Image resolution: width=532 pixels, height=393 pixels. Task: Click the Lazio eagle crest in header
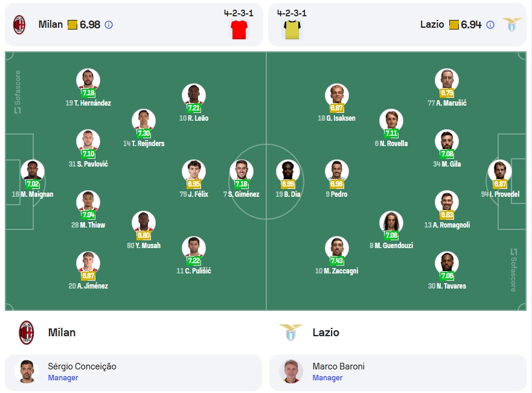tap(511, 24)
